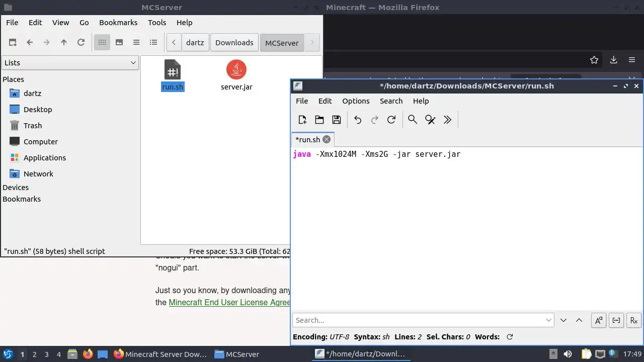Reload the MCServer folder view
644x362 pixels.
81,43
